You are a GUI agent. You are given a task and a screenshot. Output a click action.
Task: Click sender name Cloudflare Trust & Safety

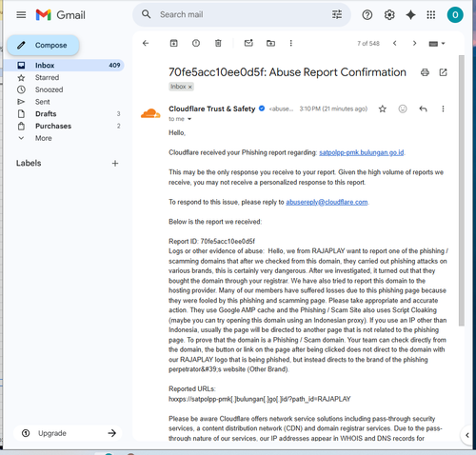[212, 109]
